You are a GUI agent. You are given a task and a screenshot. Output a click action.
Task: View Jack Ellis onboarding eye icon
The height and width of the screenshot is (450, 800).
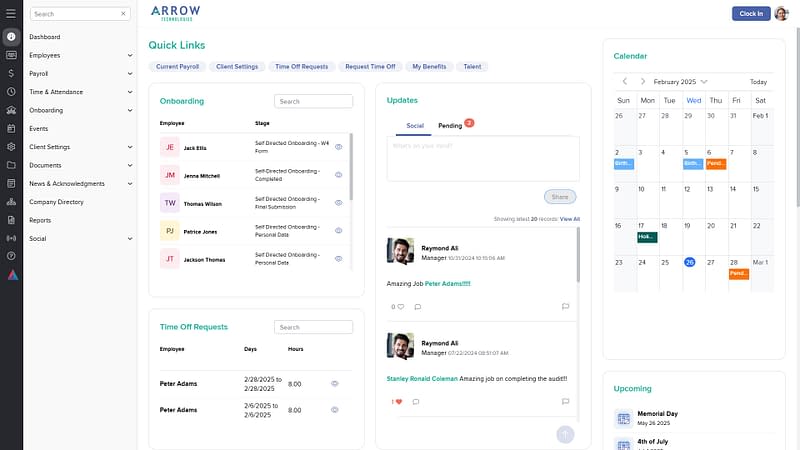[x=339, y=147]
